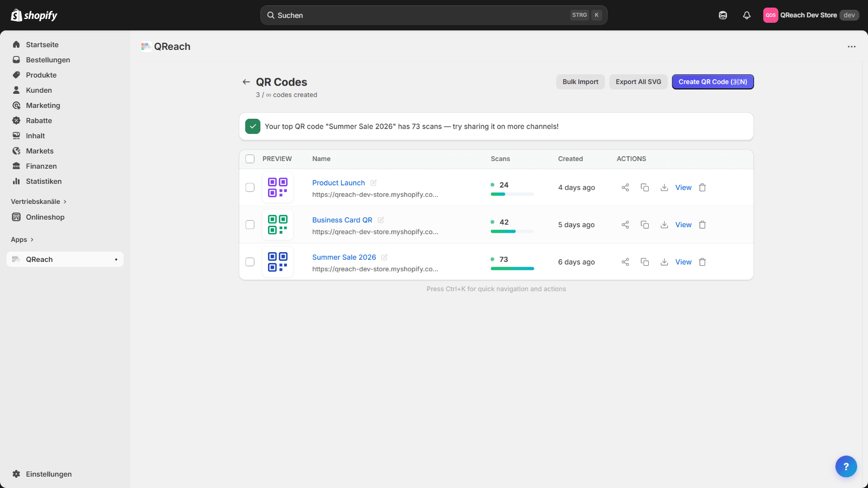Image resolution: width=868 pixels, height=488 pixels.
Task: Delete the Product Launch QR code
Action: click(703, 188)
